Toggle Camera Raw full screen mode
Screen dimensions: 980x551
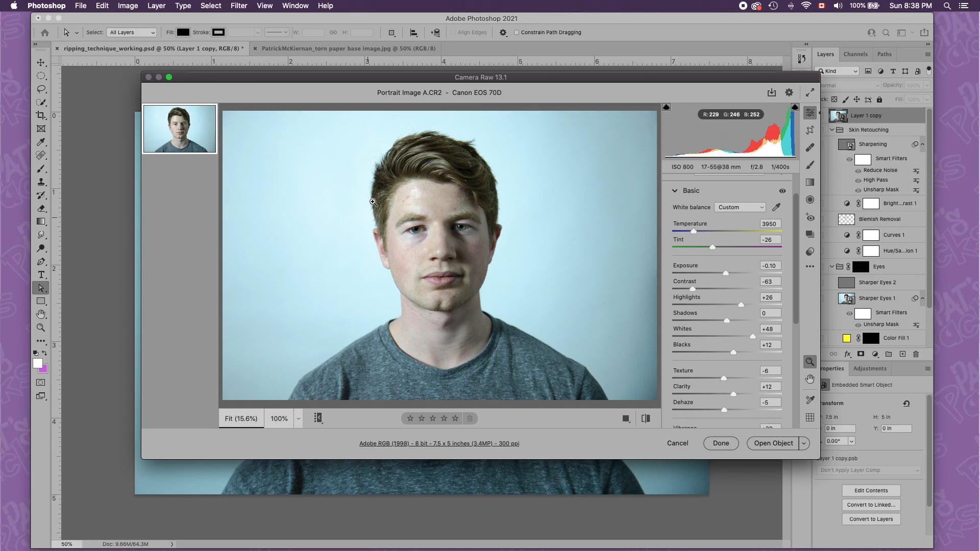point(810,92)
